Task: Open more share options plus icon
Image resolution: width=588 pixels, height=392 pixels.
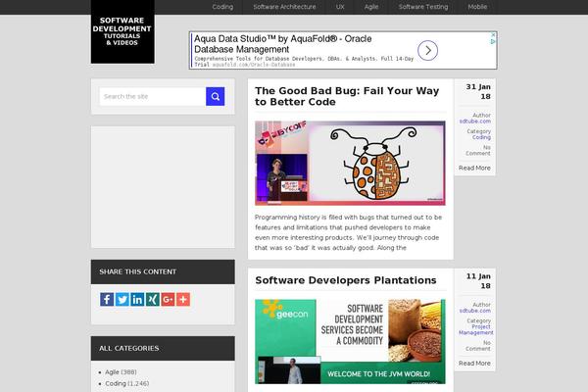Action: point(183,299)
